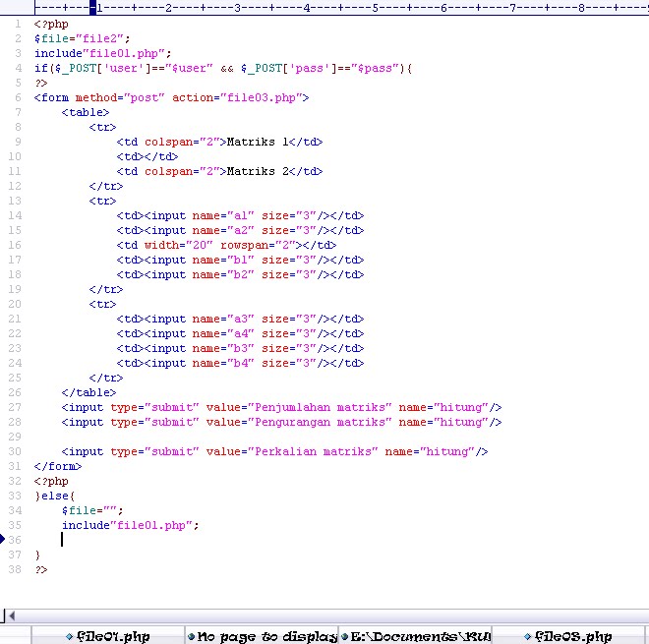Click 'name="a2"' on line 15
649x644 pixels.
[x=223, y=230]
